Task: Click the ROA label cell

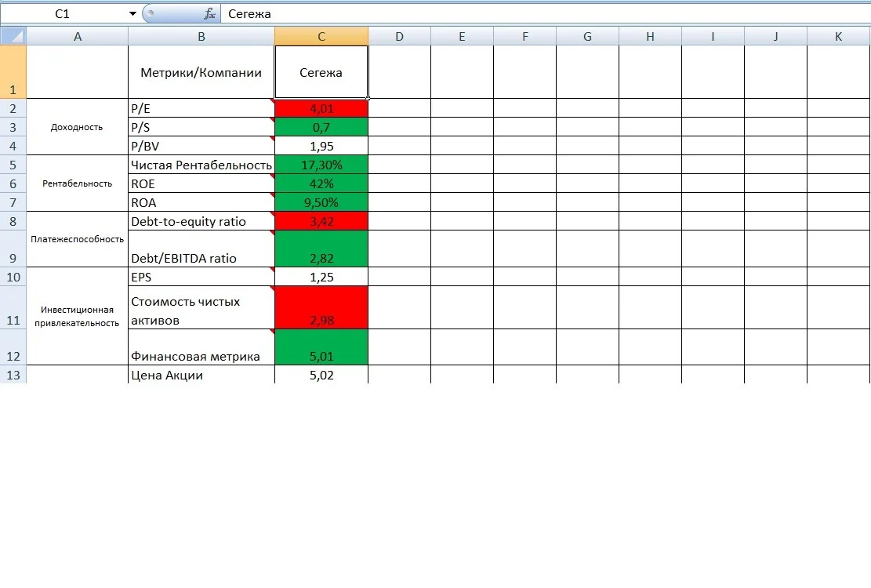Action: pyautogui.click(x=201, y=202)
